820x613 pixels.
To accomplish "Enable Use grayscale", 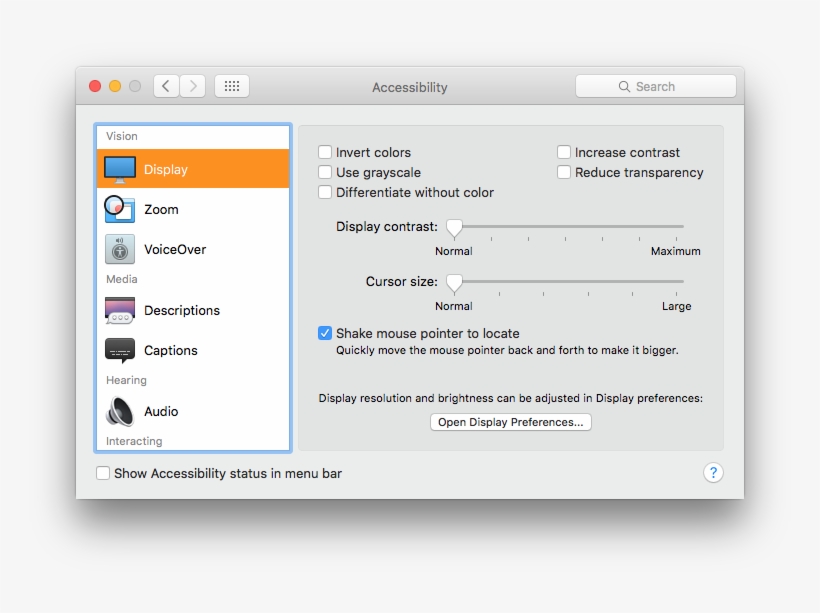I will [x=325, y=172].
